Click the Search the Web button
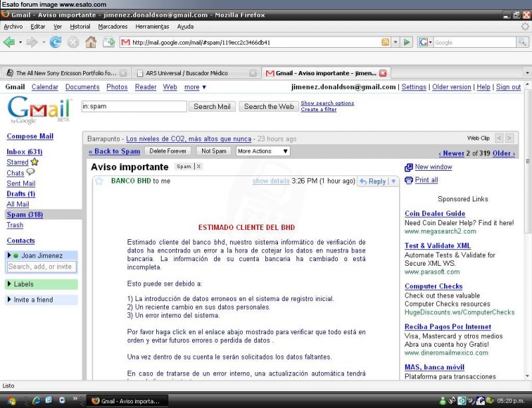This screenshot has height=408, width=532. coord(269,106)
